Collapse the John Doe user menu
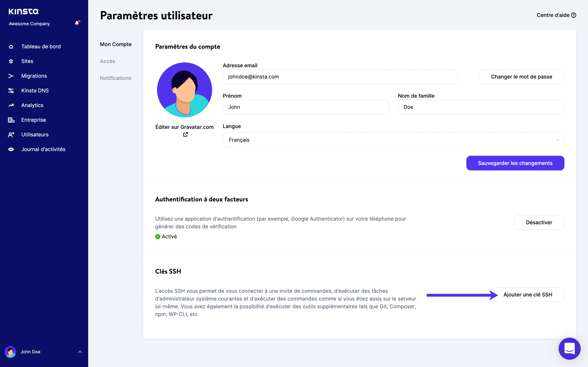This screenshot has width=588, height=367. [80, 352]
